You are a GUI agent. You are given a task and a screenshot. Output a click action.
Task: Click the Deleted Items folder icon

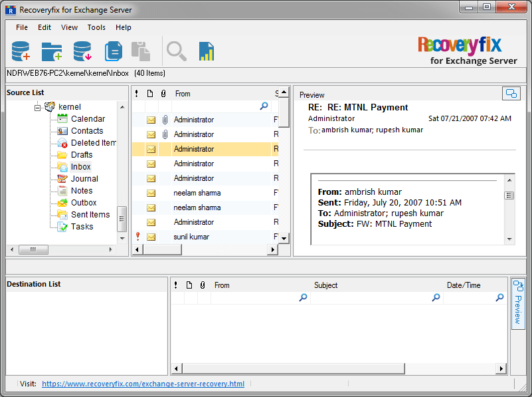coord(62,142)
